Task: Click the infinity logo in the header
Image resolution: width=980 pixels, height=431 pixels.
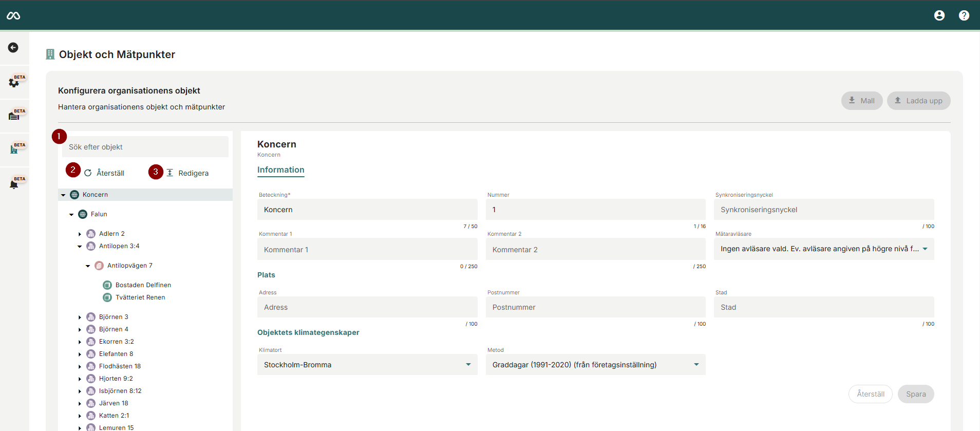Action: (x=13, y=16)
